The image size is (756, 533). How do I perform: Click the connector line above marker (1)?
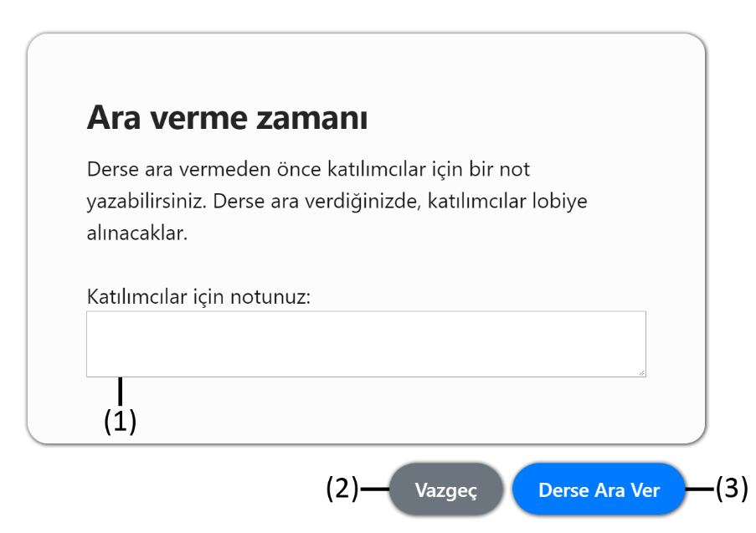tap(120, 392)
